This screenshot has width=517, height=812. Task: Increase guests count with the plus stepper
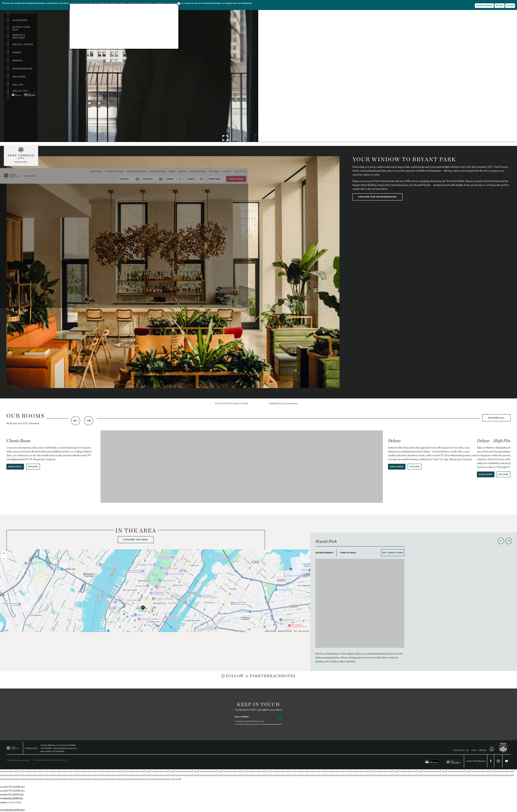tap(204, 179)
